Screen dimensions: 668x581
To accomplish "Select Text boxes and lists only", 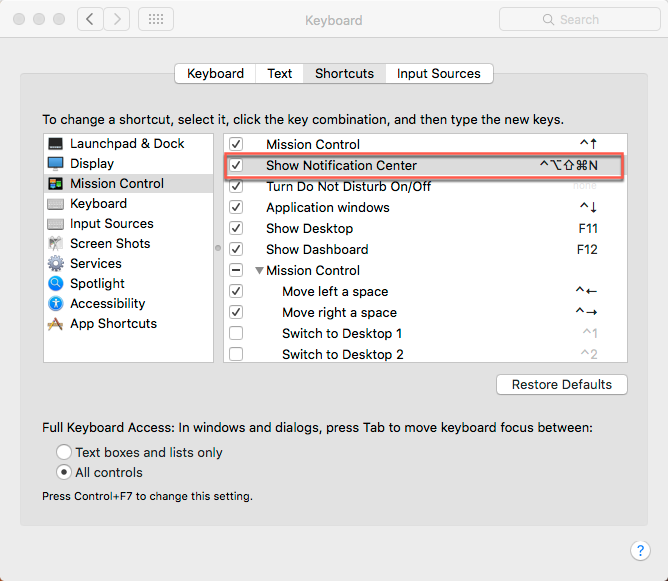I will click(x=65, y=453).
